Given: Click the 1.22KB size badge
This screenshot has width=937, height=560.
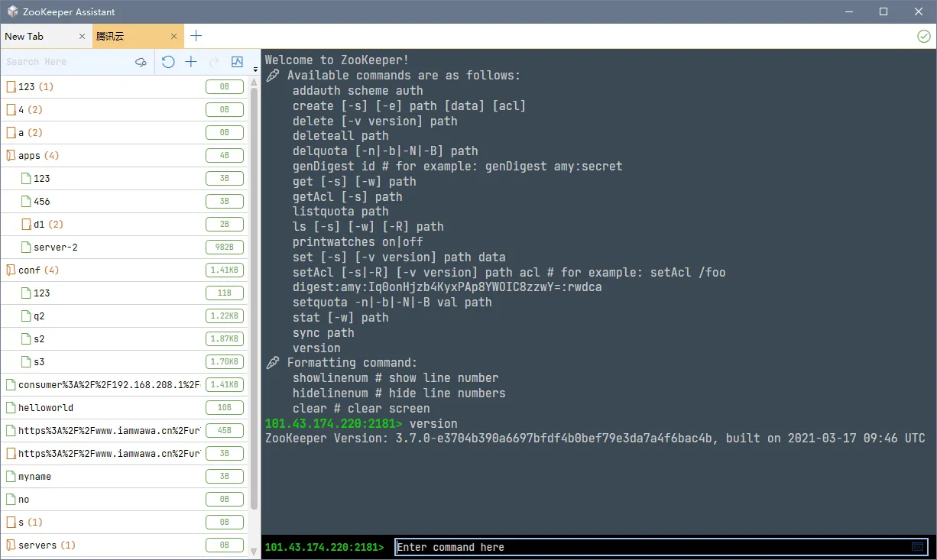Looking at the screenshot, I should pyautogui.click(x=225, y=316).
